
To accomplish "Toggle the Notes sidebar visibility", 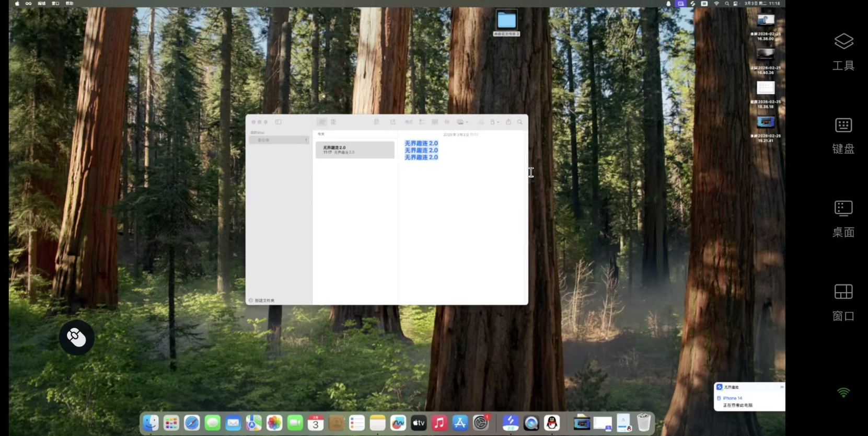I will (x=279, y=122).
